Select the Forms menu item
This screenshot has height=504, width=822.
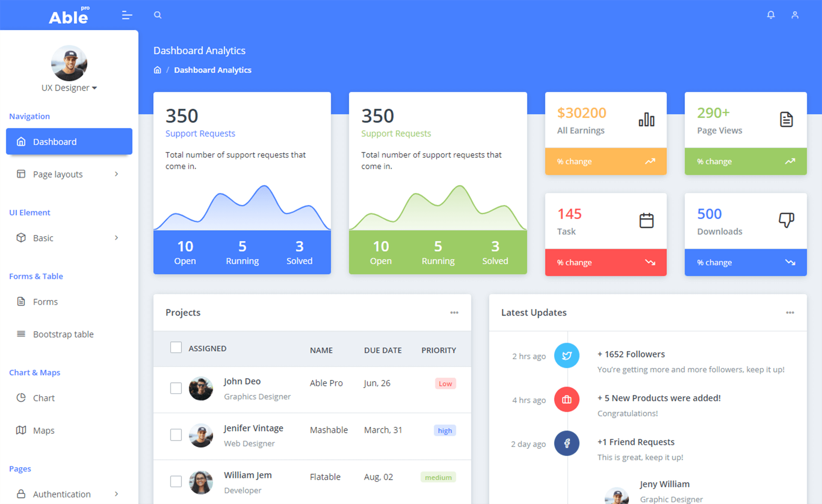pyautogui.click(x=45, y=302)
